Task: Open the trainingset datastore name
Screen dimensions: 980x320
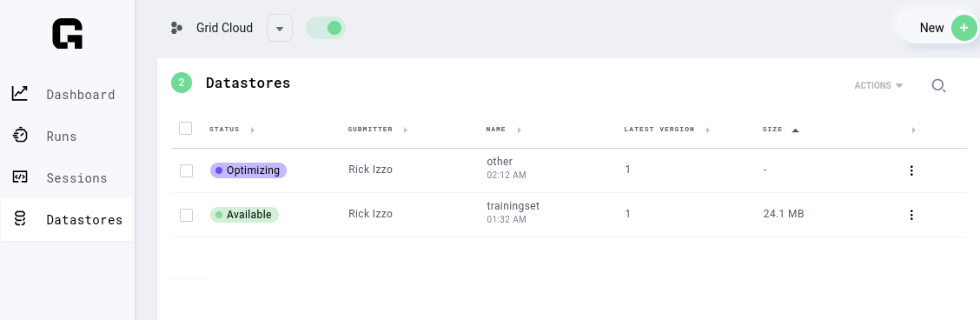Action: coord(513,205)
